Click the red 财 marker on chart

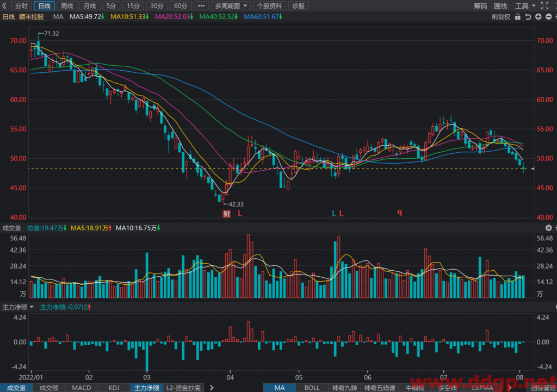coord(226,214)
